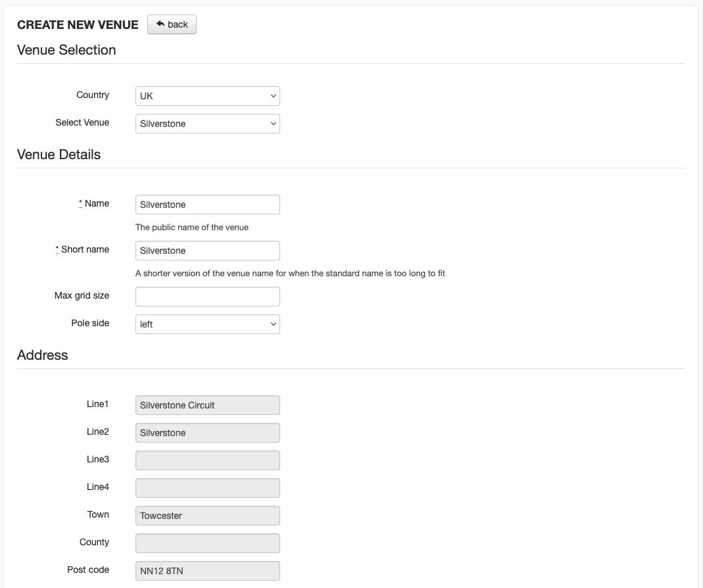Viewport: 703px width, 588px height.
Task: Click the Address section heading
Action: 43,355
